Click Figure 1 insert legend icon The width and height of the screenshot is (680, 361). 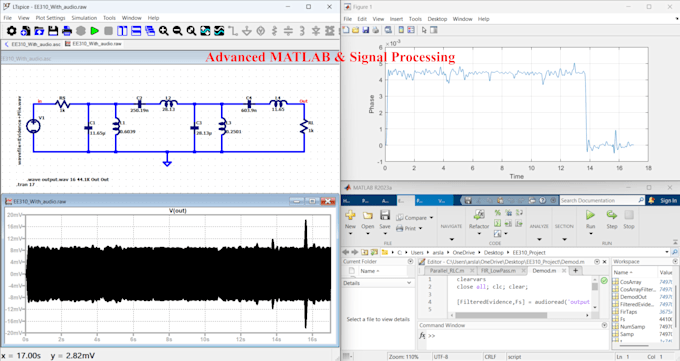pos(411,30)
